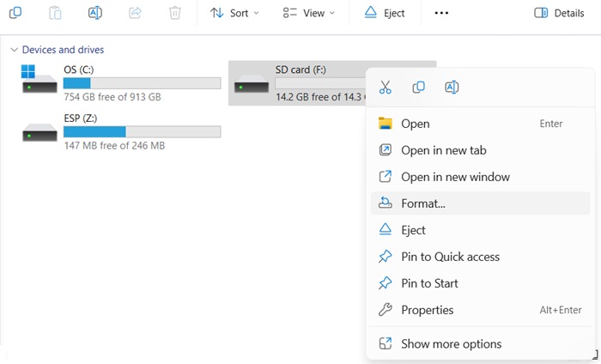Select the ESP (Z:) drive
Image resolution: width=601 pixels, height=364 pixels.
[121, 131]
